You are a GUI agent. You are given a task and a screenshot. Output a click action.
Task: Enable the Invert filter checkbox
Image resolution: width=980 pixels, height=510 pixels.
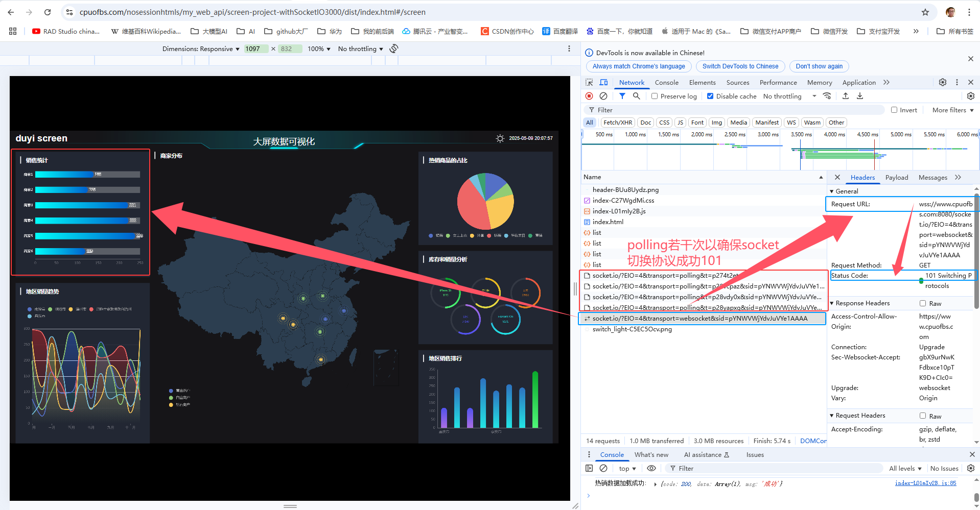tap(894, 110)
